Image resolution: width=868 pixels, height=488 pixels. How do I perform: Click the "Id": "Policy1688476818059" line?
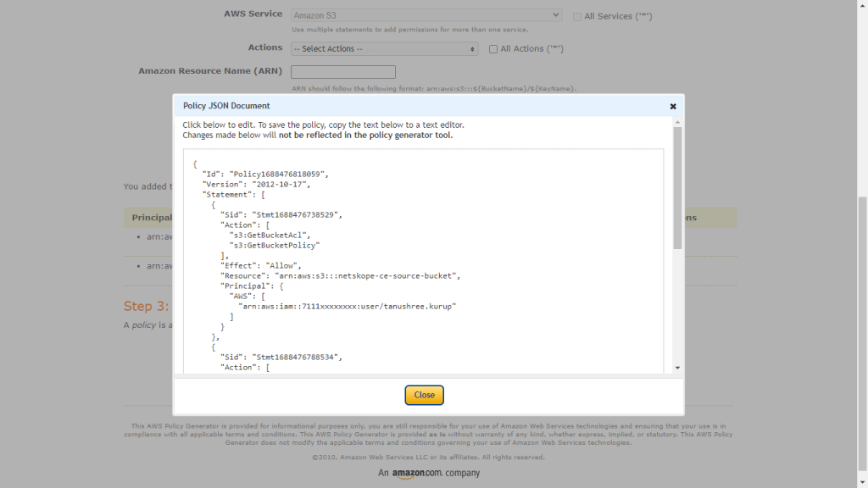265,175
